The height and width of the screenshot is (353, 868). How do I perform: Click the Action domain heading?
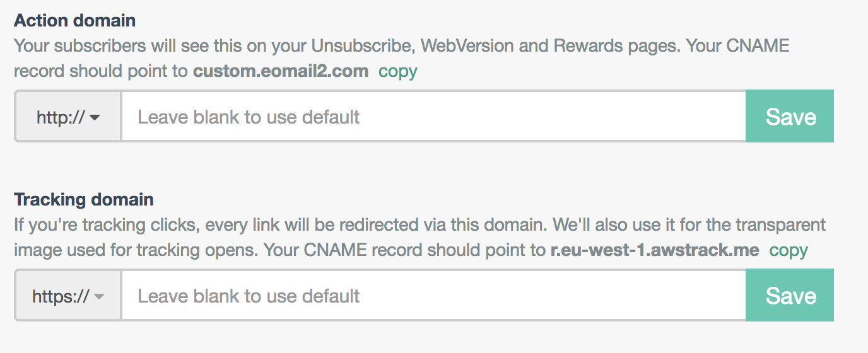point(74,20)
